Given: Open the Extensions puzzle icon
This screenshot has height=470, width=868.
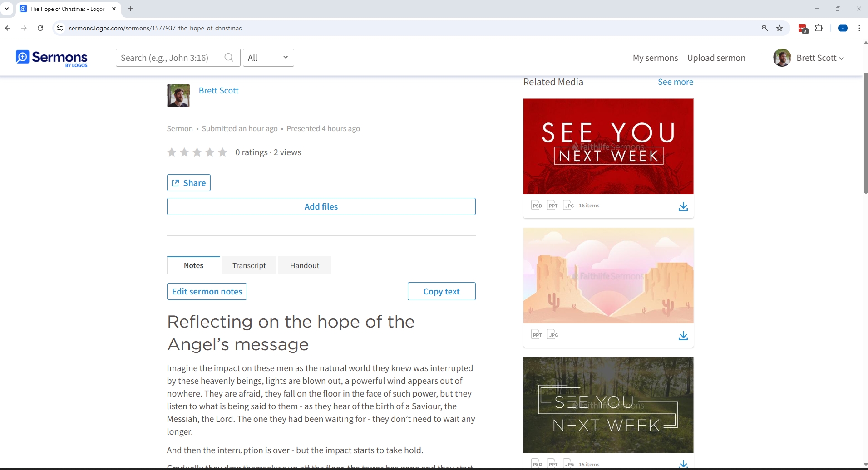Looking at the screenshot, I should (x=819, y=28).
